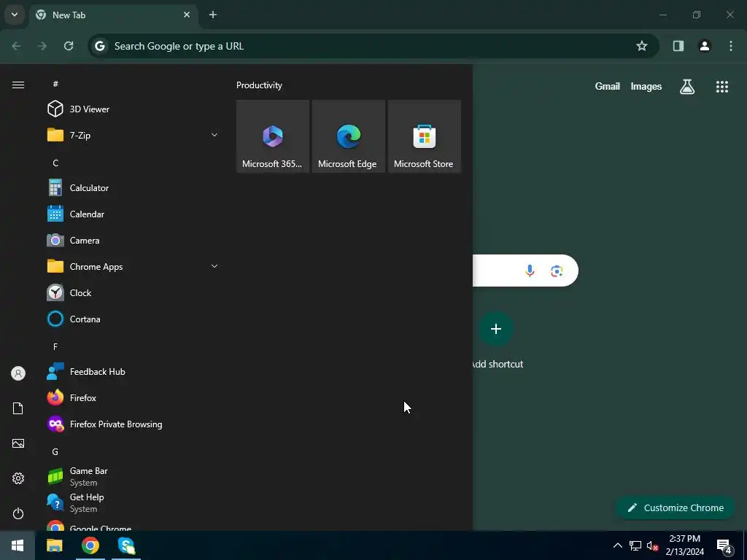Click the F letter section header

click(x=55, y=346)
